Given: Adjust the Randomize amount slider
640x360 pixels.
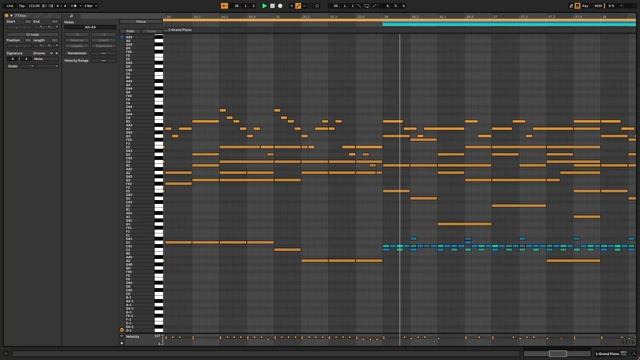Looking at the screenshot, I should (103, 53).
